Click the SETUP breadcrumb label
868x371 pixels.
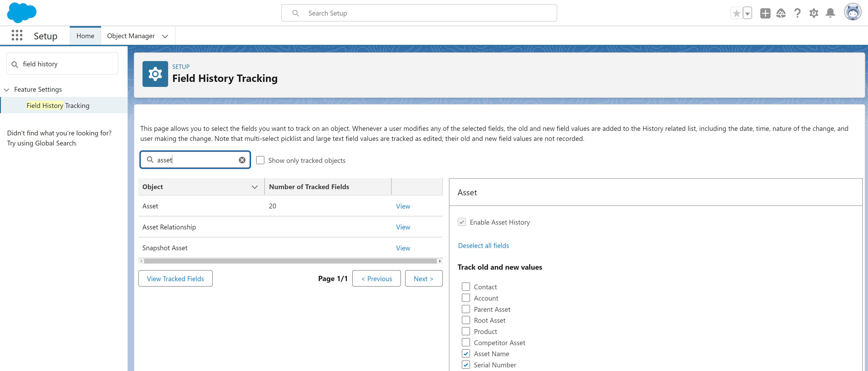181,67
